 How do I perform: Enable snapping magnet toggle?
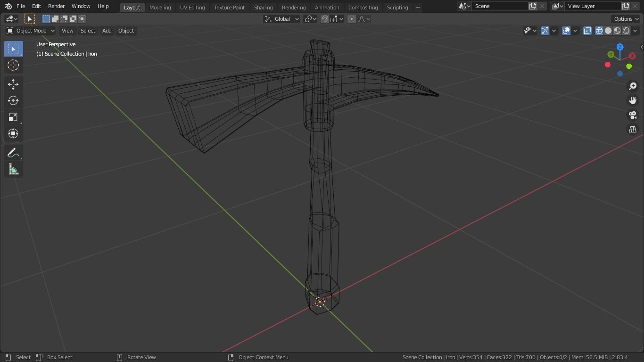click(x=325, y=19)
